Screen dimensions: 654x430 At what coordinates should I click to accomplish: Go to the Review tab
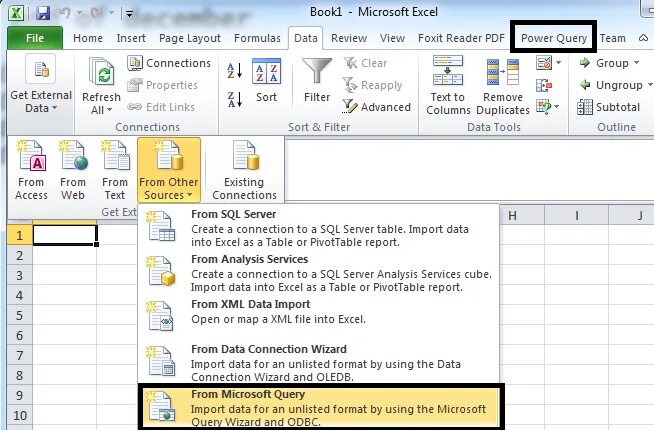[349, 38]
